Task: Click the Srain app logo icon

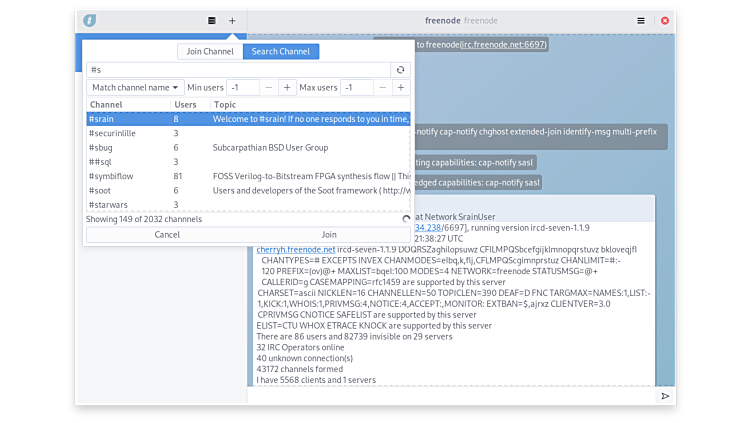Action: pos(90,20)
